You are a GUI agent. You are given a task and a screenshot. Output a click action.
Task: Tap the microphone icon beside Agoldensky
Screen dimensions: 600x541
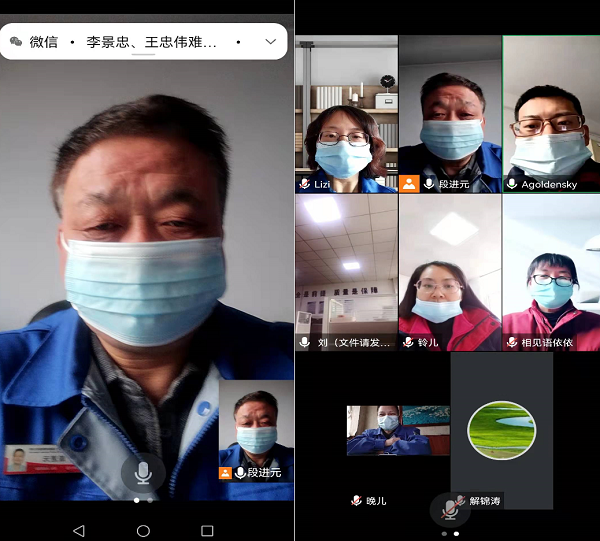(x=512, y=185)
